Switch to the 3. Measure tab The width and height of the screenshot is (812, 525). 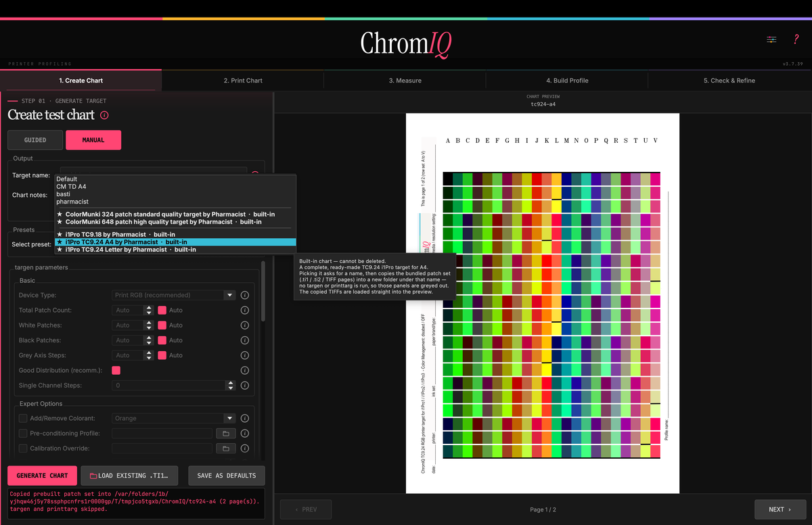click(x=405, y=81)
